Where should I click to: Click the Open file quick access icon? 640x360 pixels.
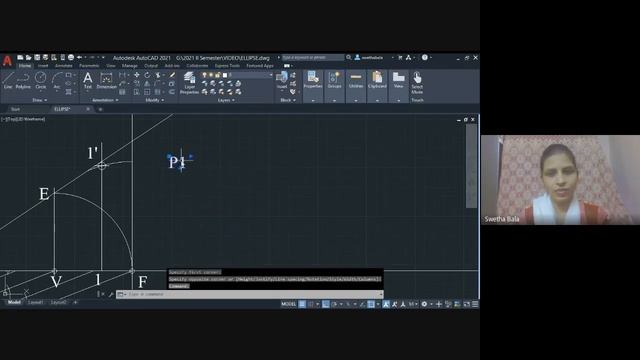click(x=28, y=58)
